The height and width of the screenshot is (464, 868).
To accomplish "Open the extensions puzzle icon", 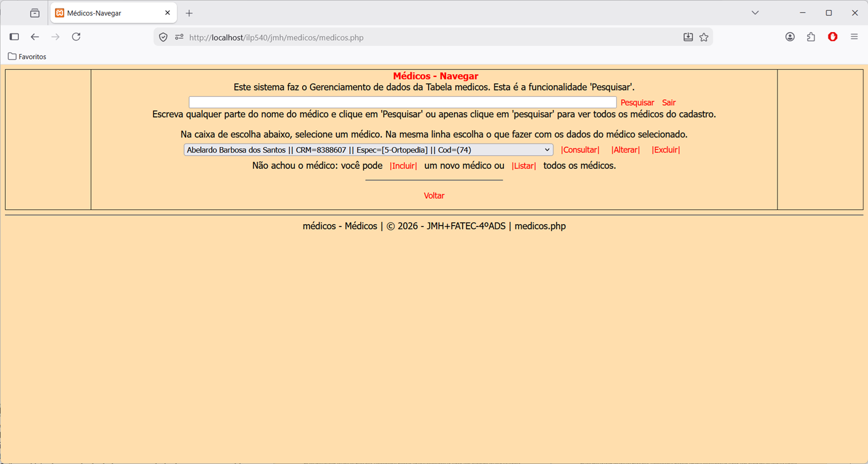I will (811, 37).
